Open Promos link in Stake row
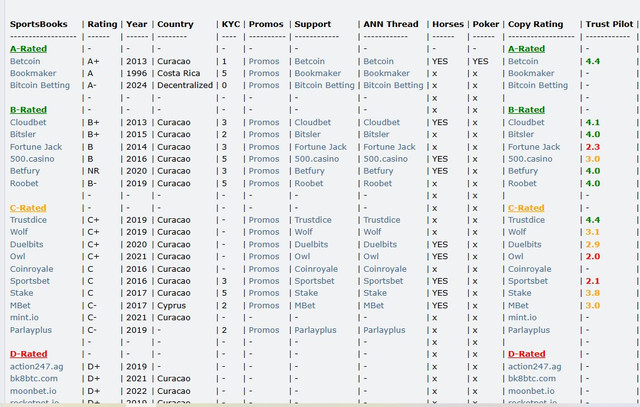The height and width of the screenshot is (407, 640). pyautogui.click(x=264, y=293)
